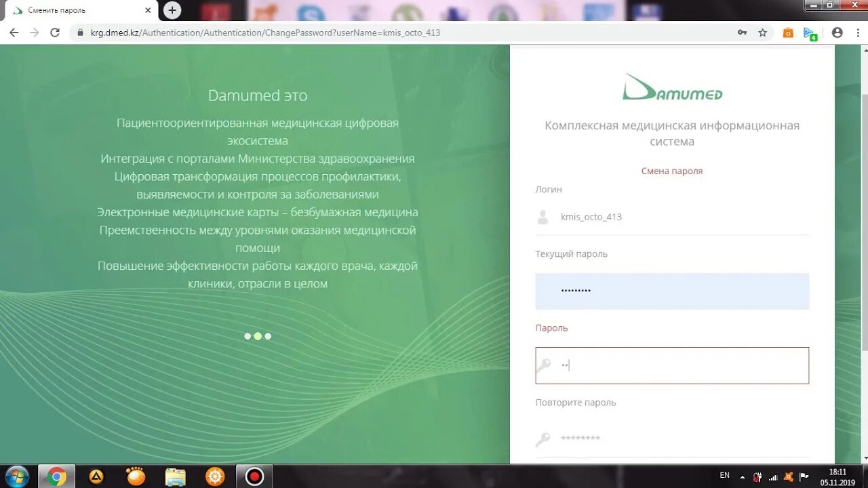Screen dimensions: 868x488
Task: Select the Сменить пароль browser tab
Action: [80, 10]
